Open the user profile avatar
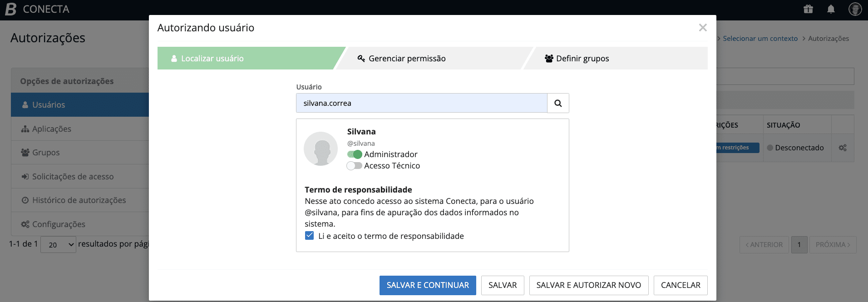The height and width of the screenshot is (302, 868). coord(855,9)
